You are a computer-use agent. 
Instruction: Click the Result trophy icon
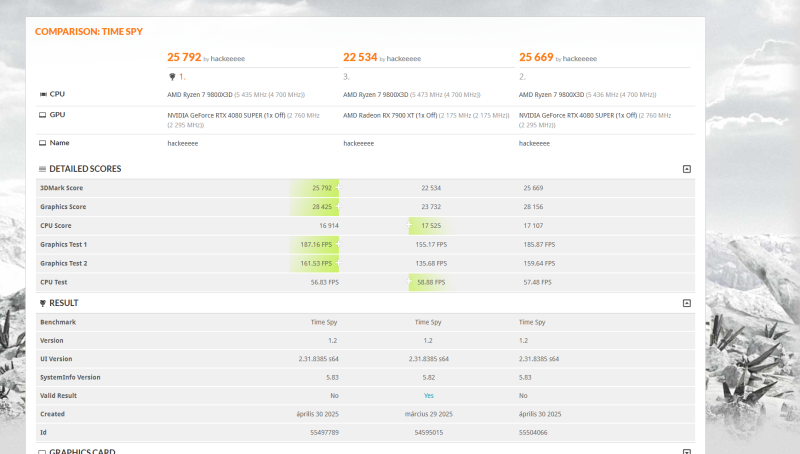tap(43, 303)
